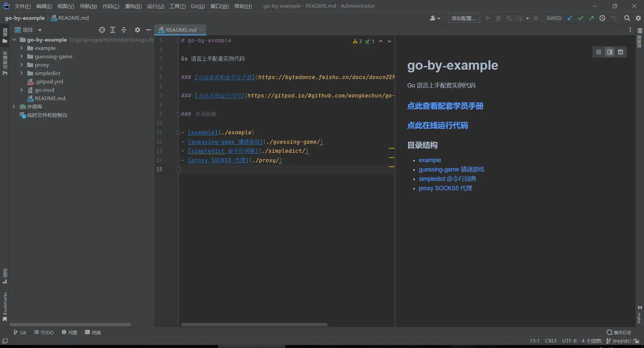The width and height of the screenshot is (644, 348).
Task: Switch to editor and preview split view
Action: 609,52
